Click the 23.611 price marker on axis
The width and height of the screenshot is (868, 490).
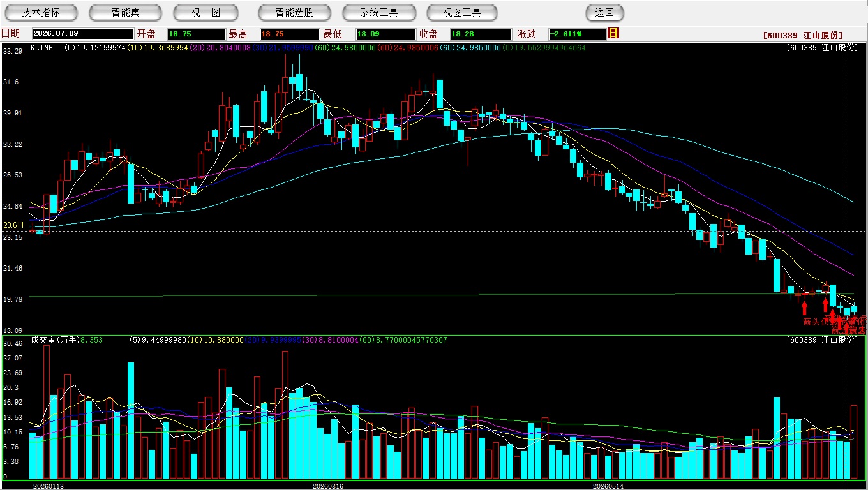pos(13,225)
